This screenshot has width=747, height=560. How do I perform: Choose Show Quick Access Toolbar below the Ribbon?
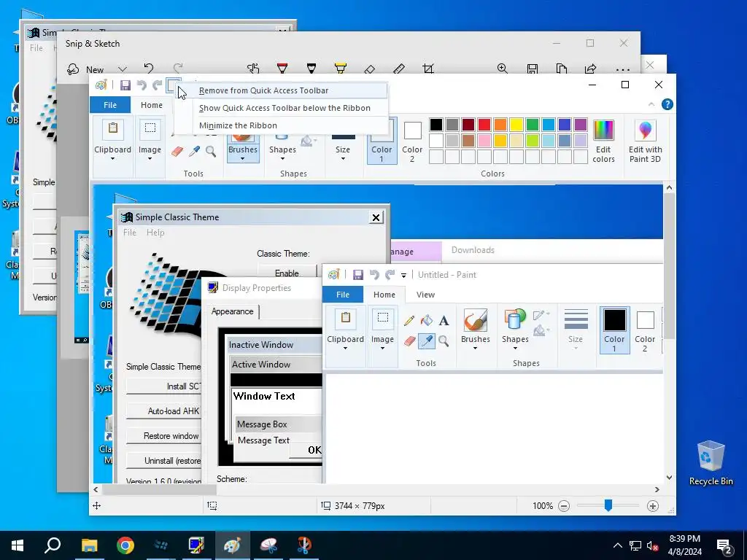click(281, 108)
